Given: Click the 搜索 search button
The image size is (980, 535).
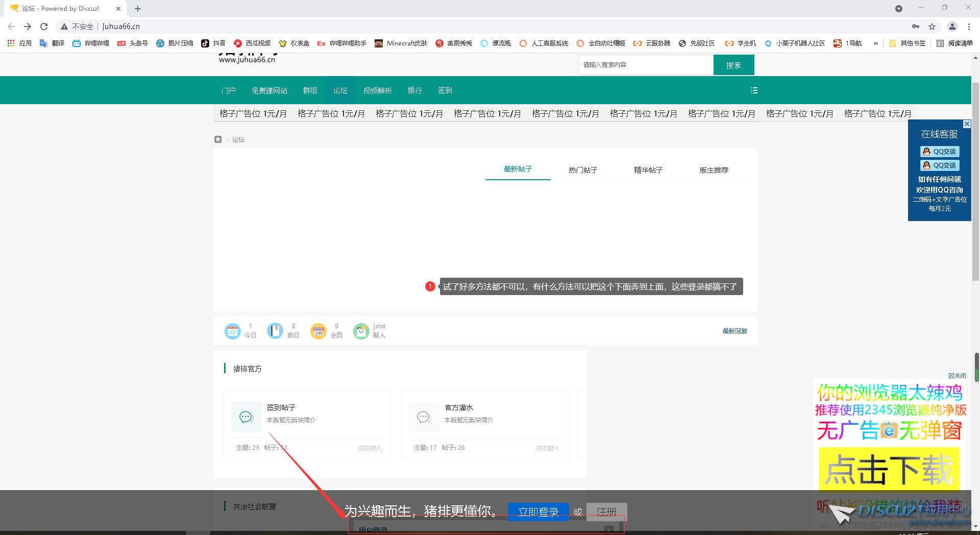Looking at the screenshot, I should coord(733,65).
